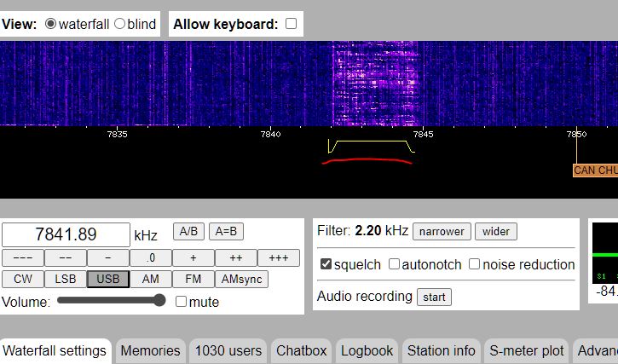This screenshot has width=618, height=364.
Task: Click the S-meter signal display
Action: point(605,253)
